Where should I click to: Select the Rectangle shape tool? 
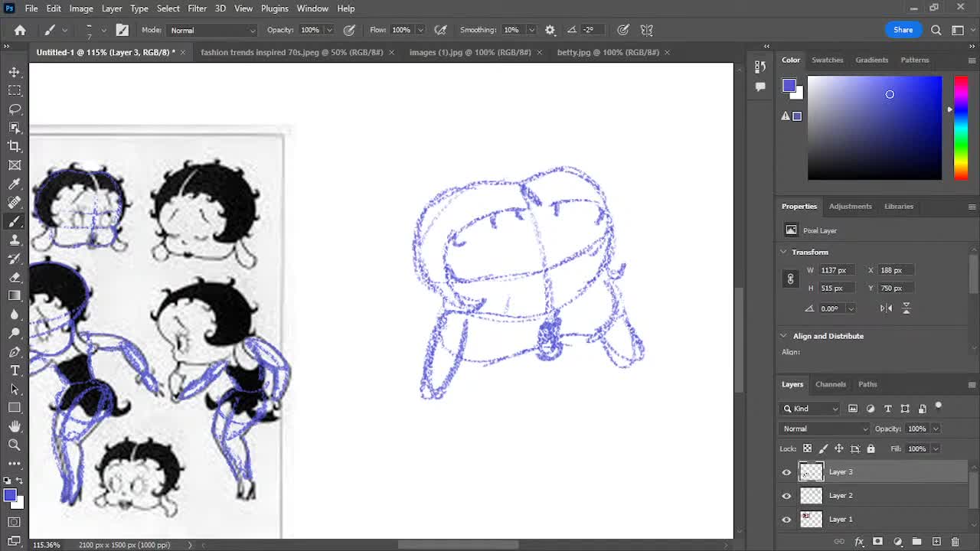[15, 408]
